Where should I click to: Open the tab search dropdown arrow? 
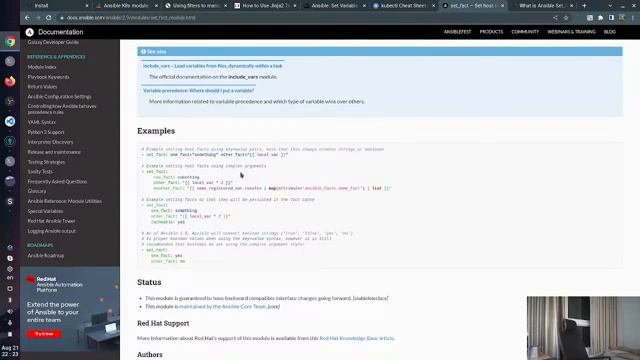click(x=610, y=6)
